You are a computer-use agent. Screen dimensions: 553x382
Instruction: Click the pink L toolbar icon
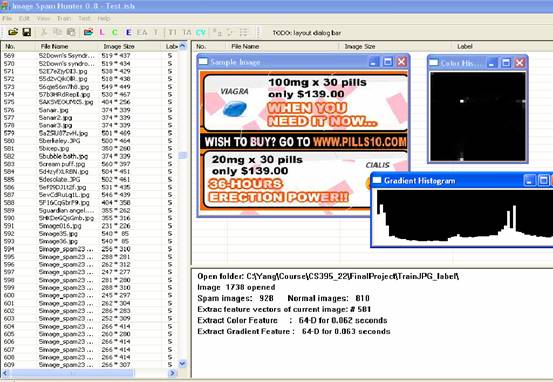(x=102, y=32)
